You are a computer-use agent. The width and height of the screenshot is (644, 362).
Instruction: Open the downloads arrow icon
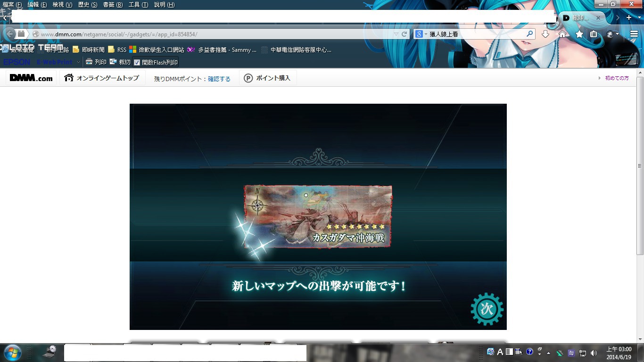(x=545, y=34)
